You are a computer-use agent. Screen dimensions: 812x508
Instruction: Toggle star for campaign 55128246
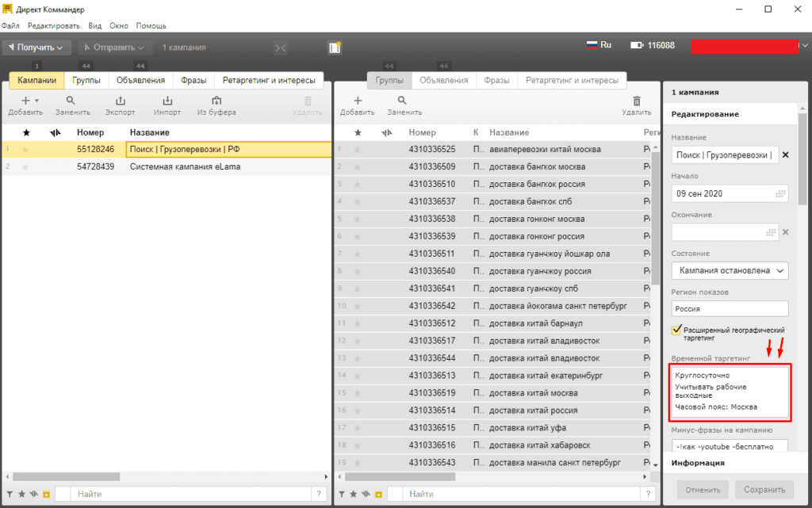[x=25, y=150]
